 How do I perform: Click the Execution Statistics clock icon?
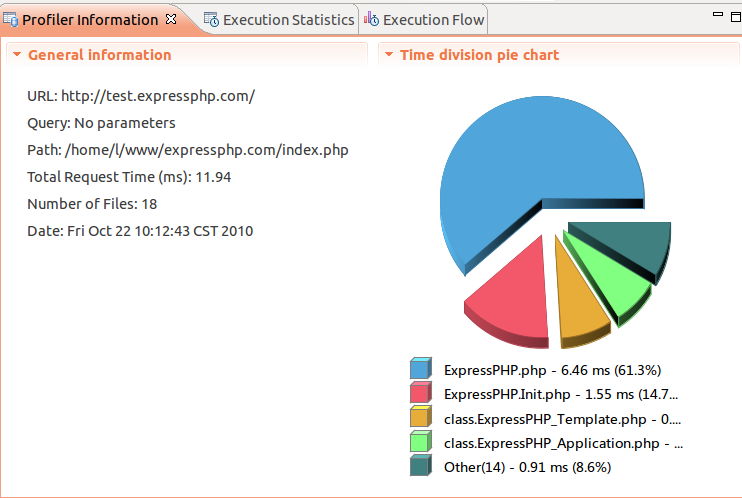211,20
